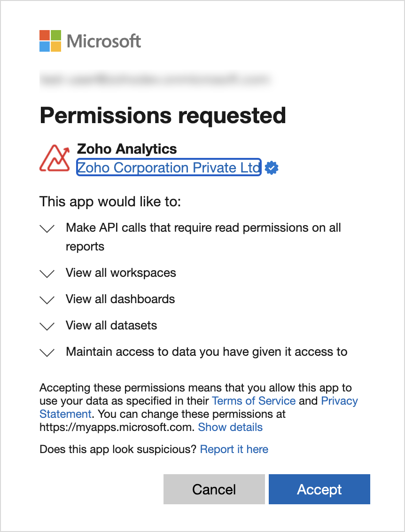Click the Zoho Analytics app name
Screen dimensions: 405x532
click(x=127, y=149)
